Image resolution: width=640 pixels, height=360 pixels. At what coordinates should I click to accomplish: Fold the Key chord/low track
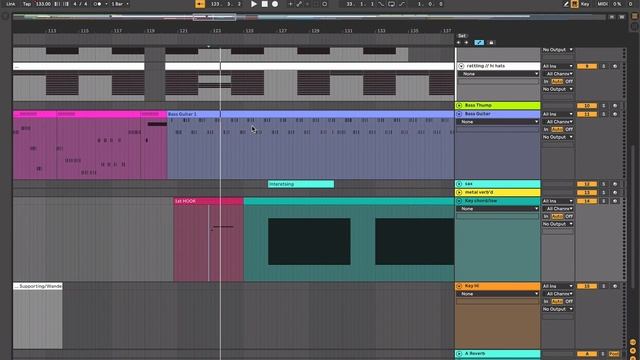tap(460, 201)
